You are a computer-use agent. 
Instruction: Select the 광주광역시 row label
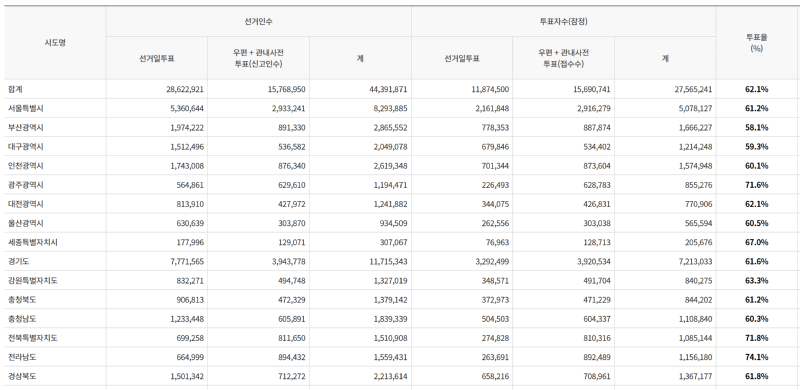[26, 185]
